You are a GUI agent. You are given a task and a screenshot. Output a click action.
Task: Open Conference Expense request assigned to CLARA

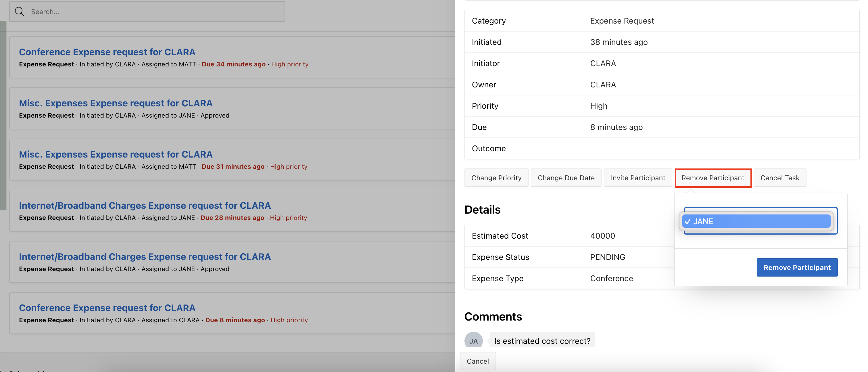point(107,308)
